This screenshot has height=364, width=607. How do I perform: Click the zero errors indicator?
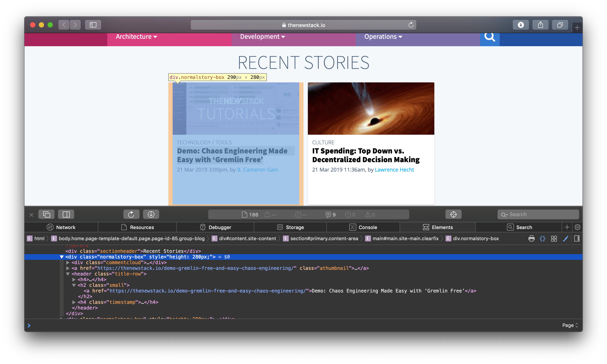350,215
